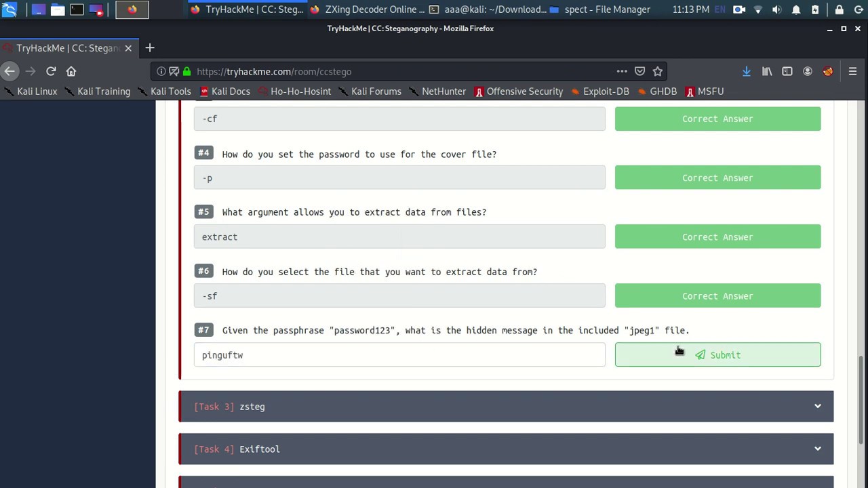Screen dimensions: 868x488
Task: Open the Kali Training bookmark
Action: [96, 91]
